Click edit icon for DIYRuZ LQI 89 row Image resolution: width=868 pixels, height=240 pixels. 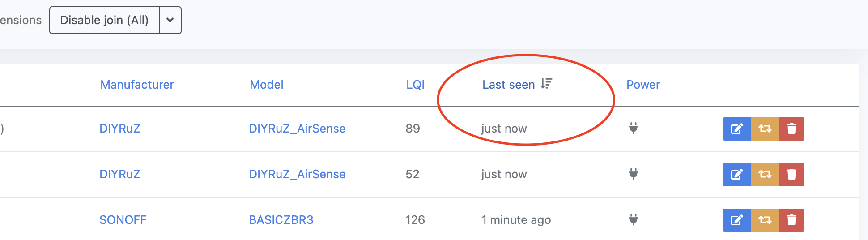coord(736,129)
